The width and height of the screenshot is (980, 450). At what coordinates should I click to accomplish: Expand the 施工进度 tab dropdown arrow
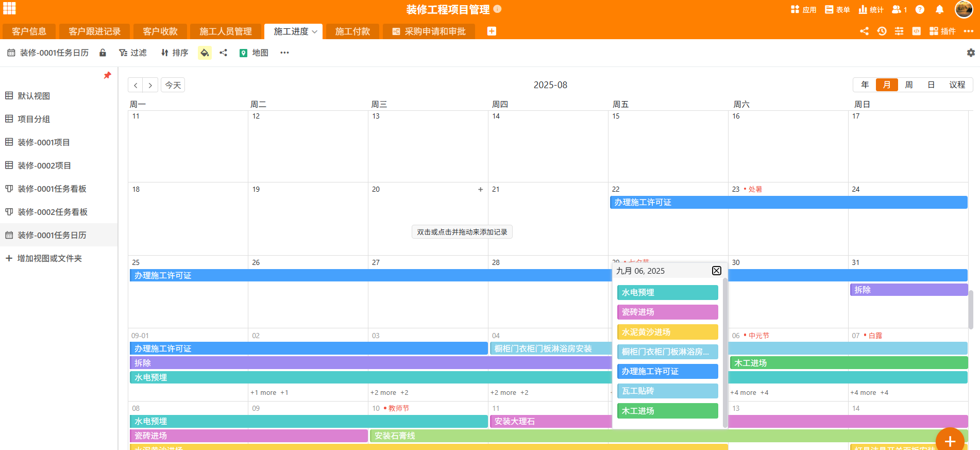[x=315, y=32]
